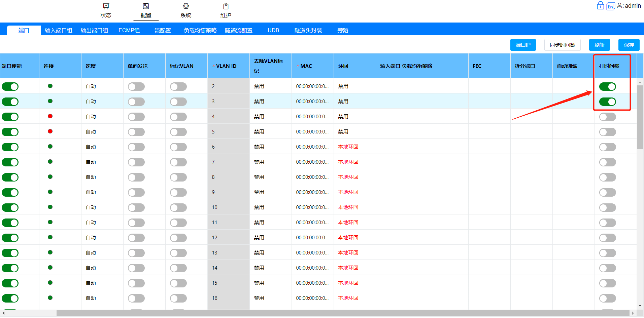Toggle port enable for VLAN 5 row
The height and width of the screenshot is (318, 644).
pos(10,132)
